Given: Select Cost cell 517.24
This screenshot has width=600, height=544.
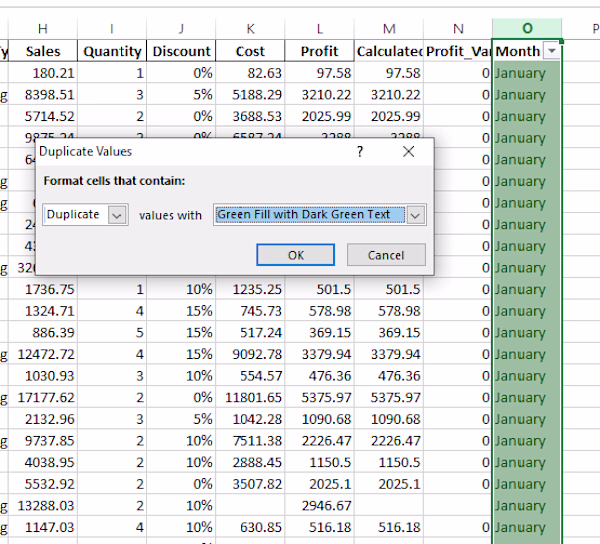Looking at the screenshot, I should point(250,332).
